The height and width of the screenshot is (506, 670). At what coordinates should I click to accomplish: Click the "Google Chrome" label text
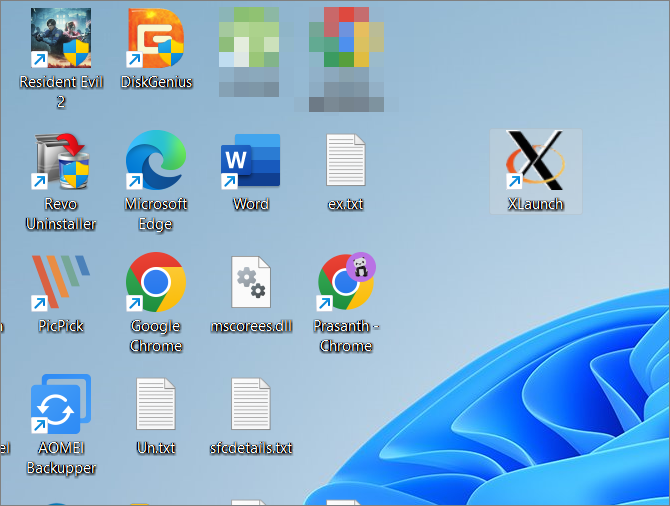click(156, 336)
